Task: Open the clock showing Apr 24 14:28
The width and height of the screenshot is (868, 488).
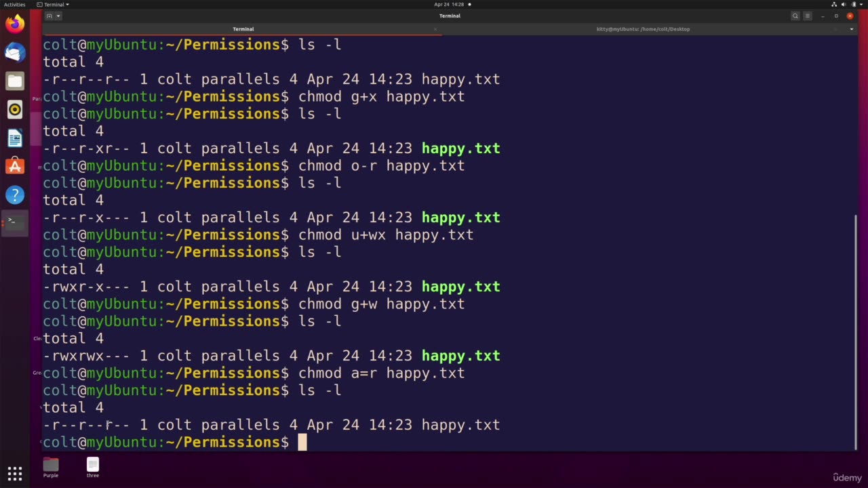Action: click(x=449, y=4)
